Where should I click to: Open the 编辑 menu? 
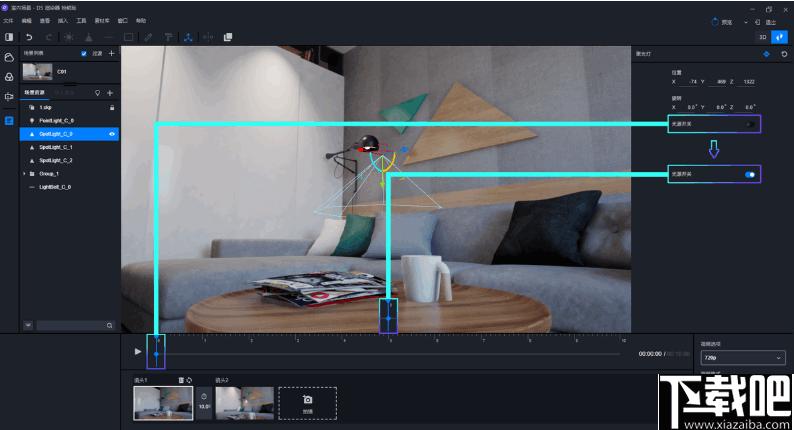(x=26, y=21)
